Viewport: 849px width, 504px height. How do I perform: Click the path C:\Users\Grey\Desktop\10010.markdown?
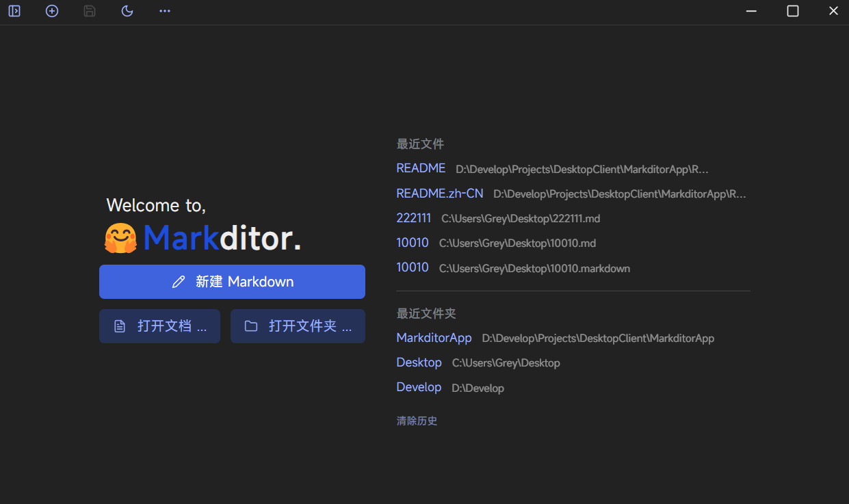point(534,268)
